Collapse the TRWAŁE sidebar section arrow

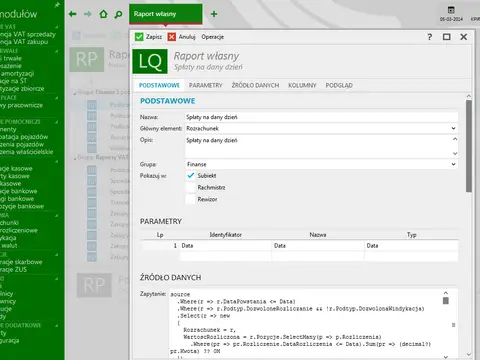pyautogui.click(x=56, y=51)
